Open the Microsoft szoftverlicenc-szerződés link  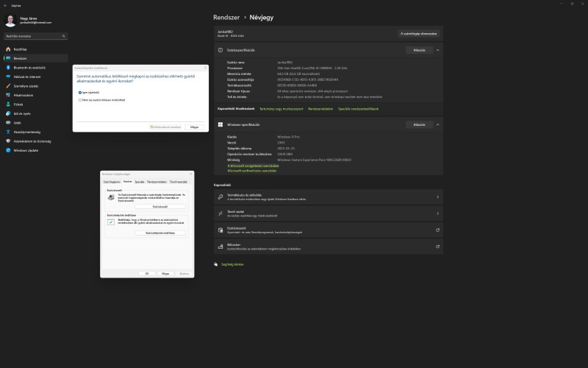point(252,171)
